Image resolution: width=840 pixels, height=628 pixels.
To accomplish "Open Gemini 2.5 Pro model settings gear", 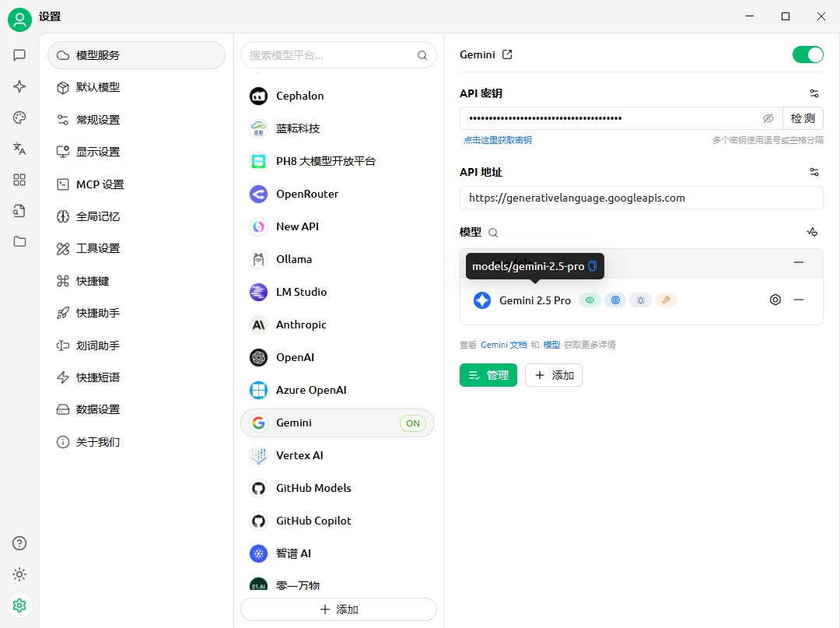I will tap(775, 300).
